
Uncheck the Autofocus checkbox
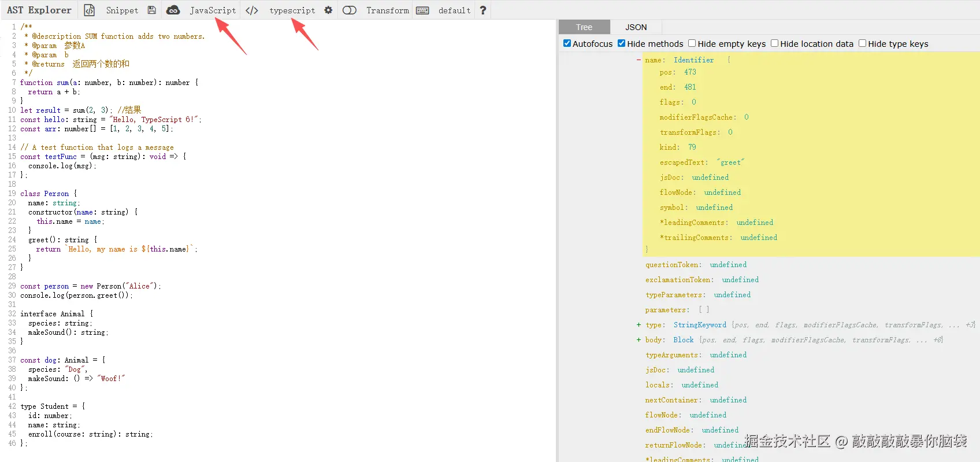click(x=567, y=43)
